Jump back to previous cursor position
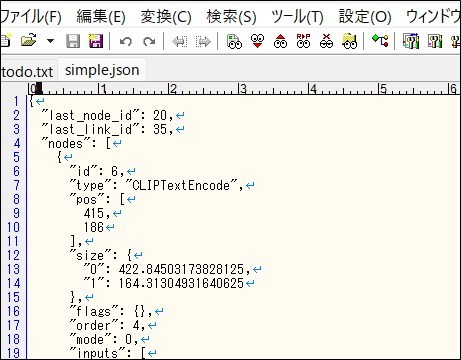The width and height of the screenshot is (461, 360). coord(180,42)
